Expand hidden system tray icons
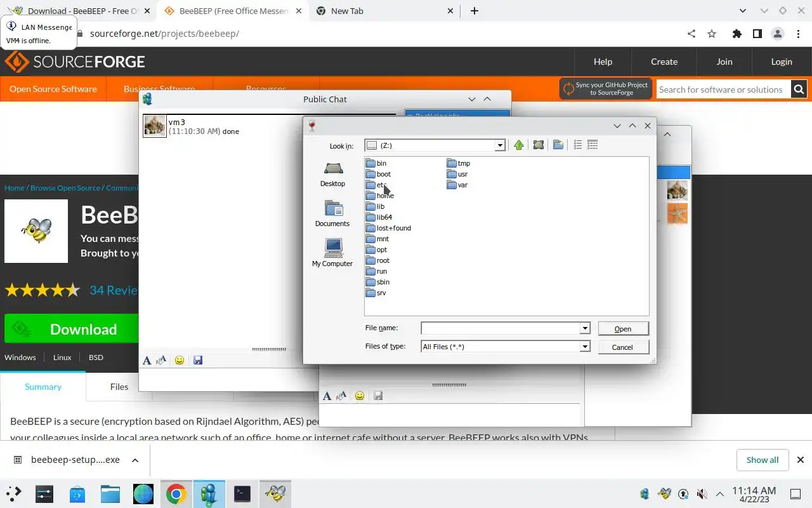812x508 pixels. tap(720, 494)
